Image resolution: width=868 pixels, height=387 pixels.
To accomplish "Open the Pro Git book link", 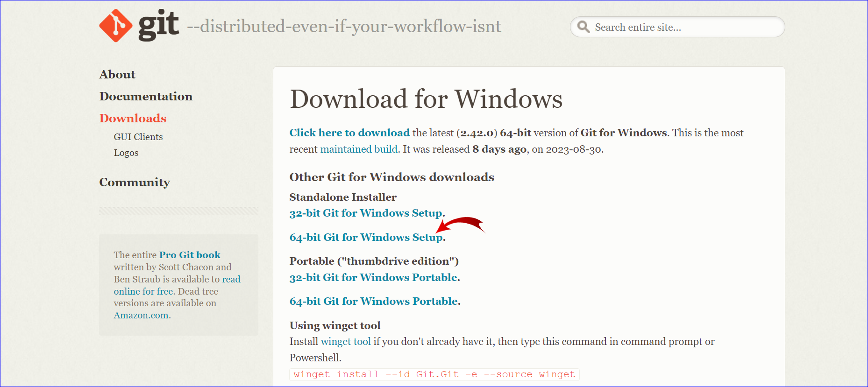I will tap(190, 255).
